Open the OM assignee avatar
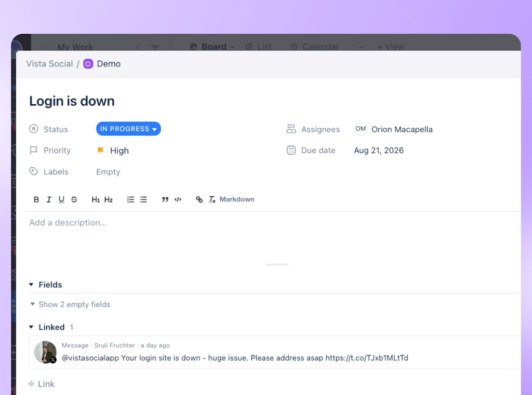The height and width of the screenshot is (395, 532). [x=361, y=129]
